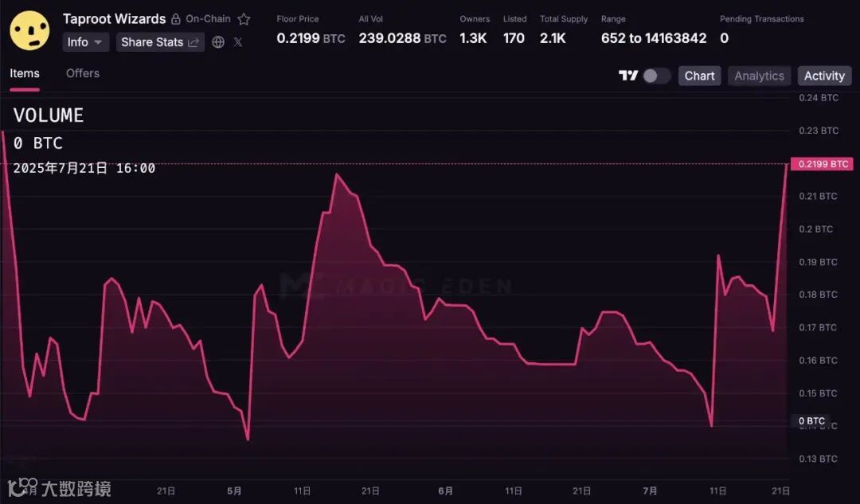Screen dimensions: 860x504
Task: Click the 2025年7月21日 16:00 timestamp
Action: click(84, 168)
